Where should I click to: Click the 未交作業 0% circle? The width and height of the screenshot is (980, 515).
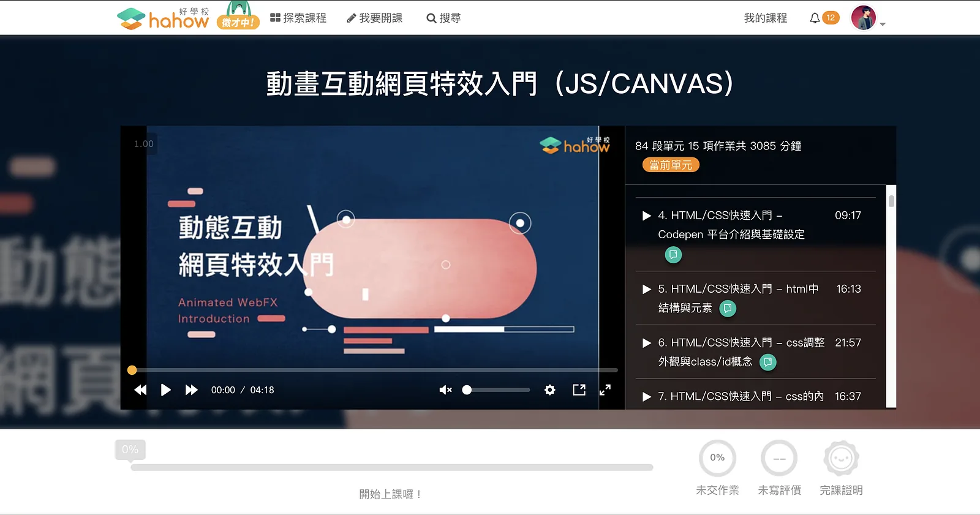click(x=717, y=458)
